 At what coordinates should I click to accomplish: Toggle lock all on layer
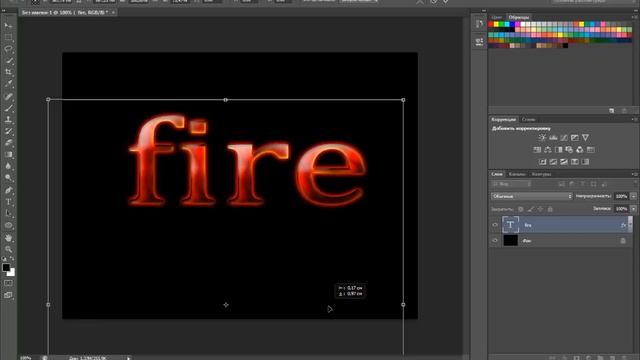[x=550, y=209]
